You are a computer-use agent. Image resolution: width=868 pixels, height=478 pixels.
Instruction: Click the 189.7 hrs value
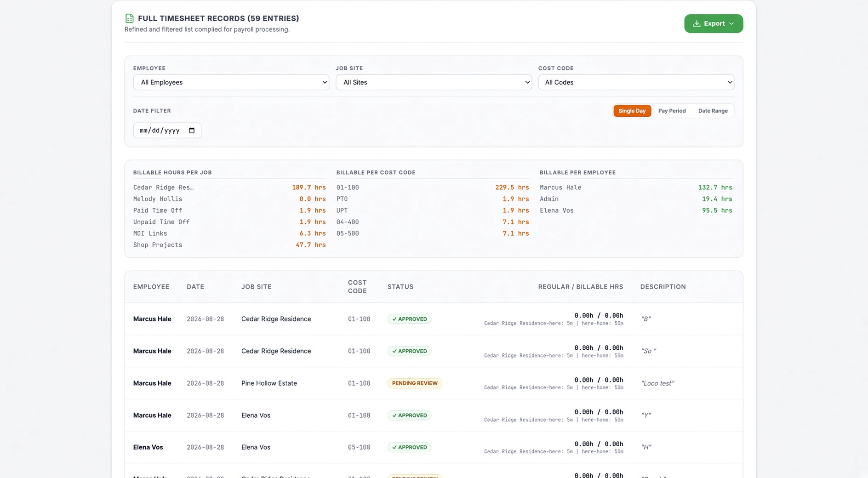pyautogui.click(x=308, y=188)
